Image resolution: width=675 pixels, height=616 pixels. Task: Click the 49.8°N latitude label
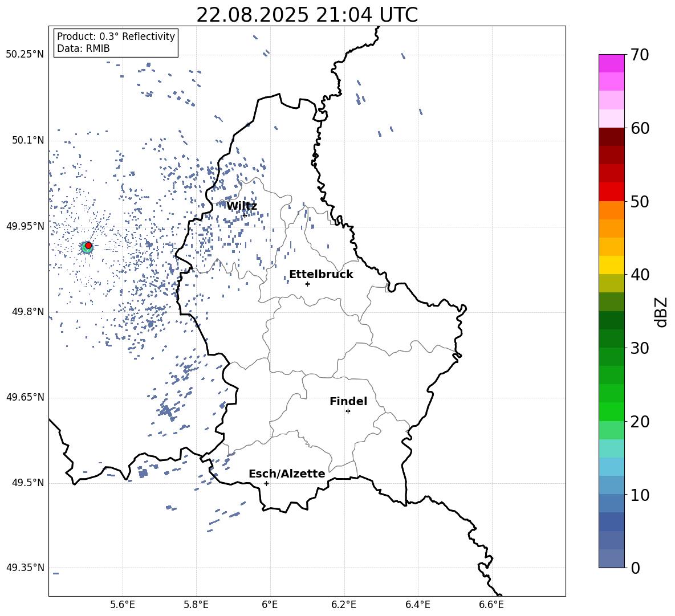pyautogui.click(x=28, y=312)
